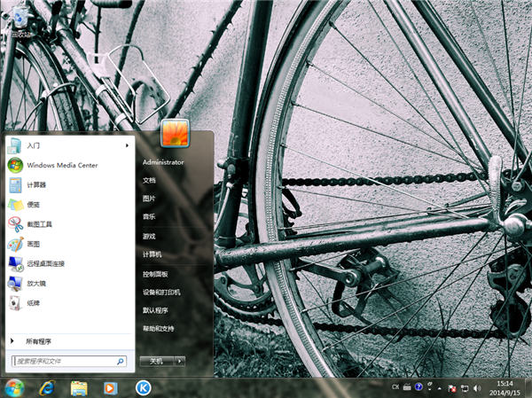Launch the Calculator (计算器) program
Viewport: 532px width, 398px height.
[35, 184]
